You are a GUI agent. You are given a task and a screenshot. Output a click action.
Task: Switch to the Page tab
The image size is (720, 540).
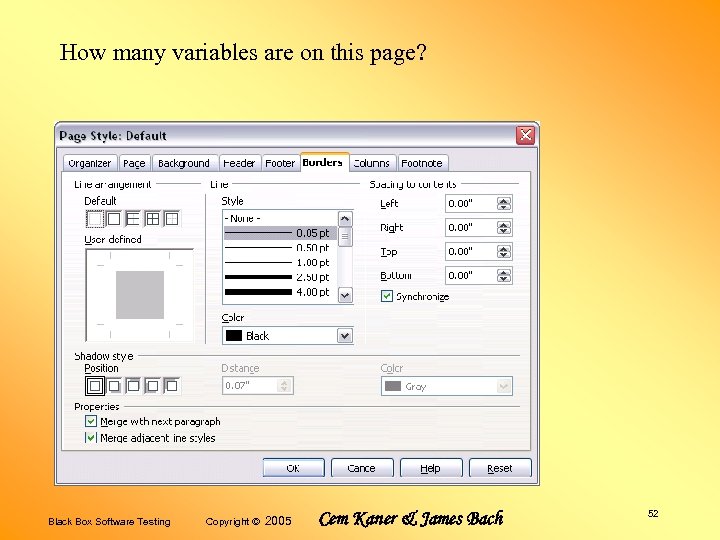pyautogui.click(x=134, y=163)
